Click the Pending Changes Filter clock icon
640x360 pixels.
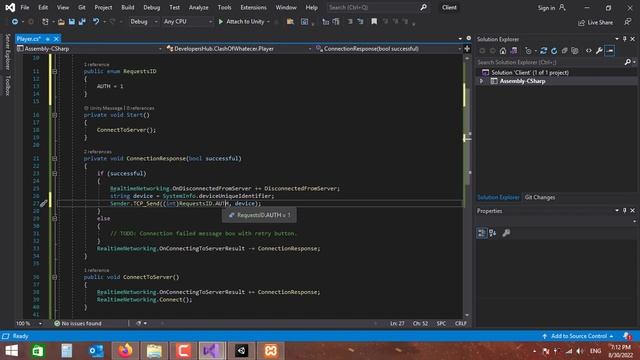(529, 51)
